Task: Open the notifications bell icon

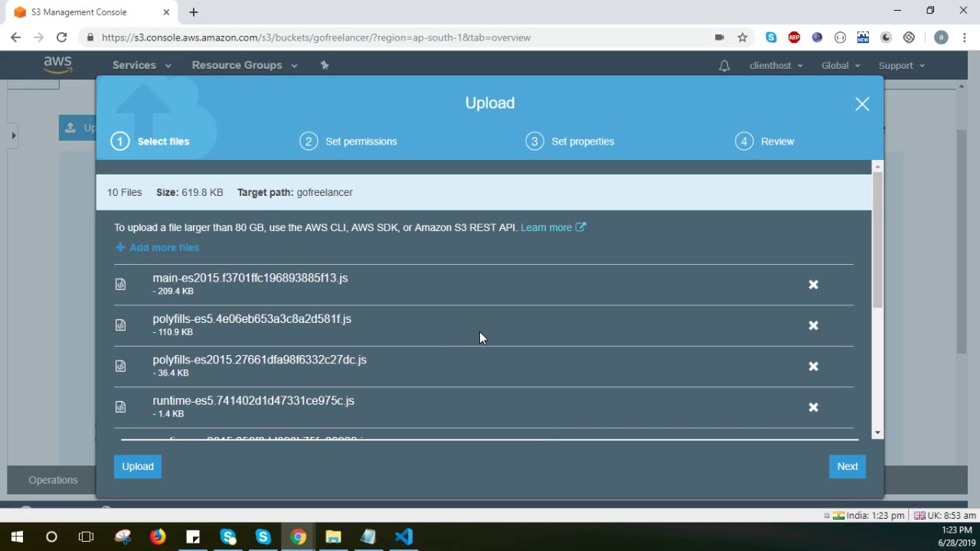Action: 724,66
